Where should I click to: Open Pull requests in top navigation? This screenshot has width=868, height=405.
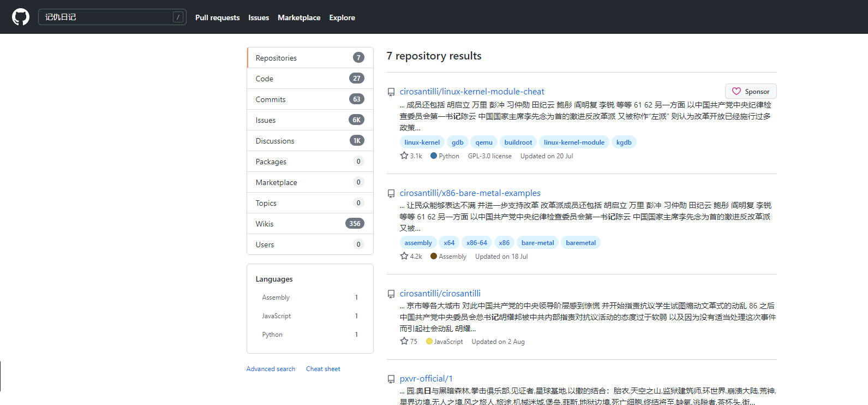(217, 17)
